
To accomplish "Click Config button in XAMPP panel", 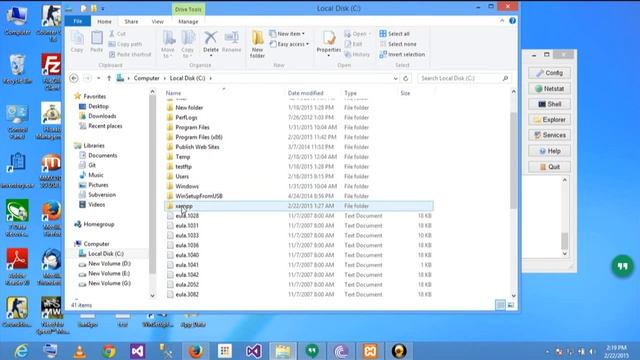I will (549, 73).
